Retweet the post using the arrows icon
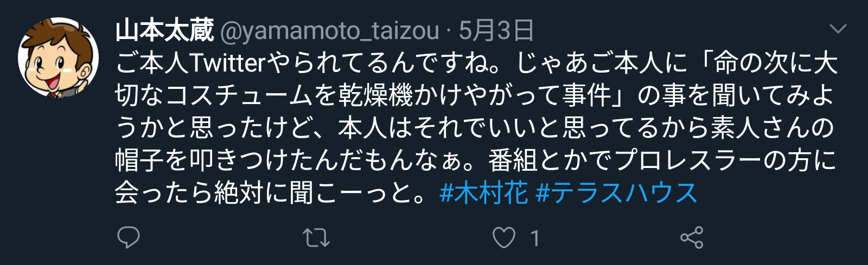 [x=316, y=237]
